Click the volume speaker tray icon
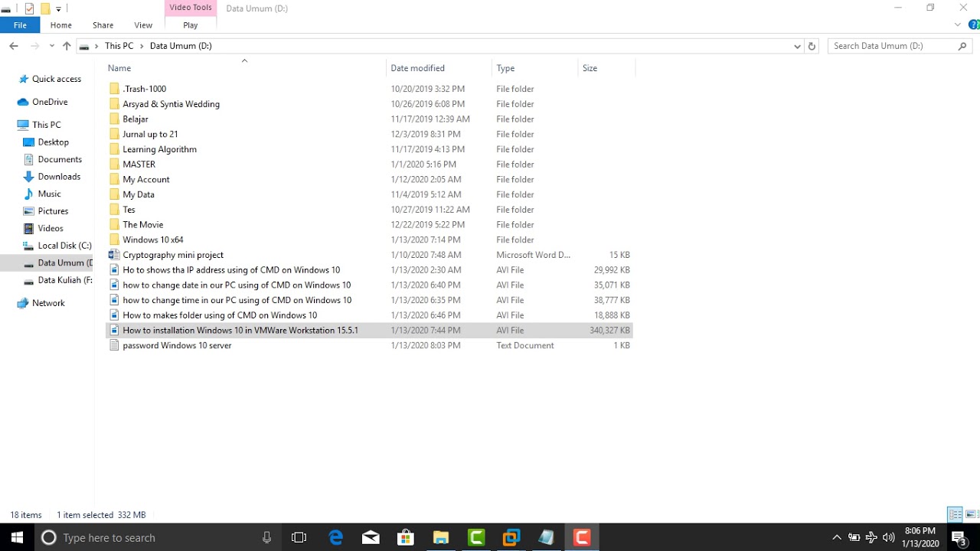 pos(889,537)
